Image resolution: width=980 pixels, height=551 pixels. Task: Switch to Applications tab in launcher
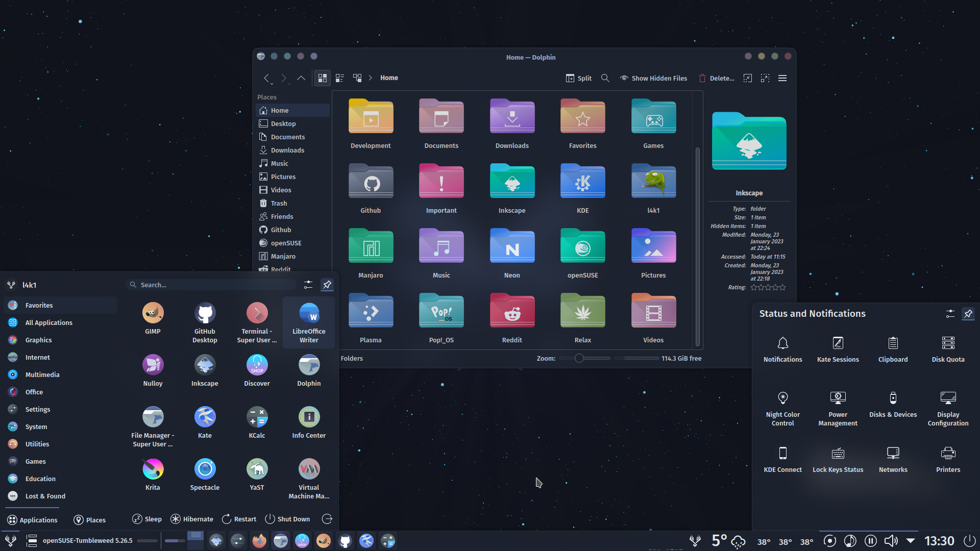33,520
